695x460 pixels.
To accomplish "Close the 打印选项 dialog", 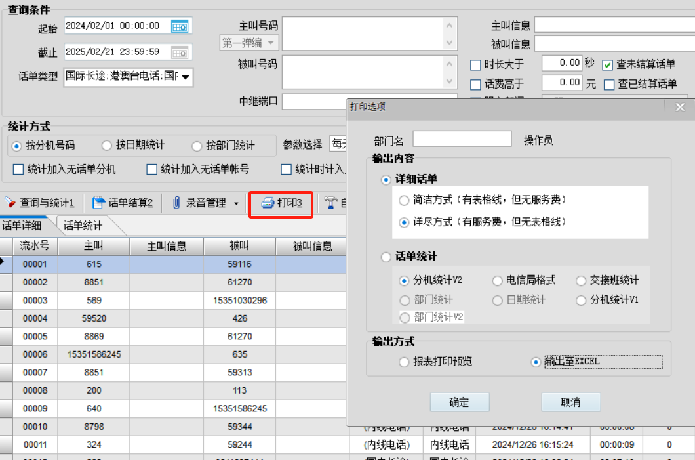I will click(680, 107).
